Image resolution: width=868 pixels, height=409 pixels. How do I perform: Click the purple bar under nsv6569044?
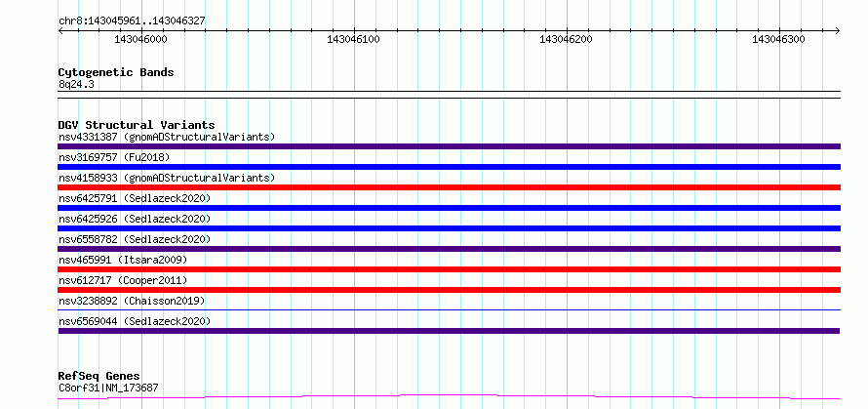[449, 331]
